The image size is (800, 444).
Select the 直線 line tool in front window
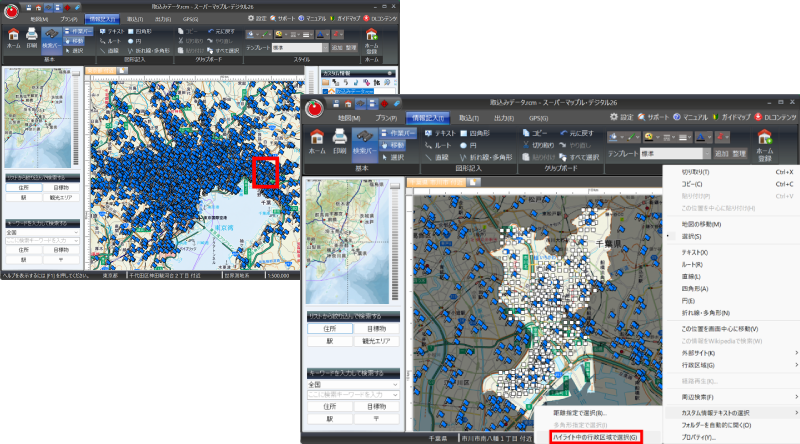coord(437,158)
